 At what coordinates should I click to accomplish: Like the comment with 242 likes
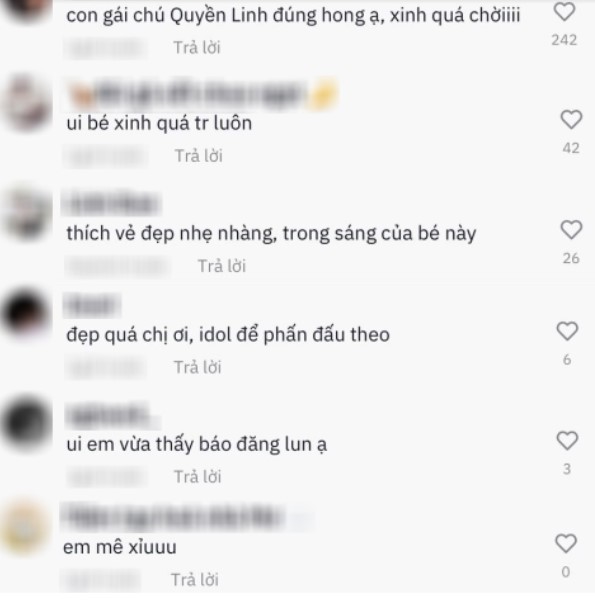pyautogui.click(x=564, y=12)
